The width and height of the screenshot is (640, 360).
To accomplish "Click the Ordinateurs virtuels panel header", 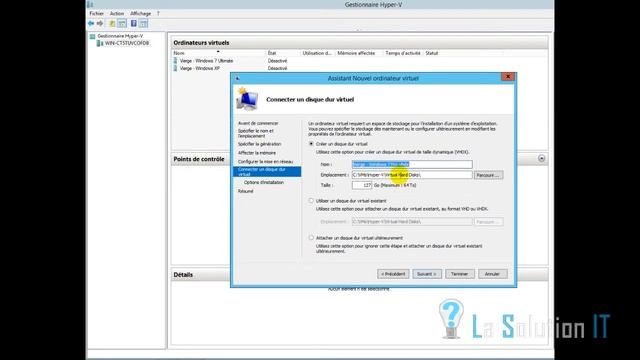I will click(x=359, y=42).
